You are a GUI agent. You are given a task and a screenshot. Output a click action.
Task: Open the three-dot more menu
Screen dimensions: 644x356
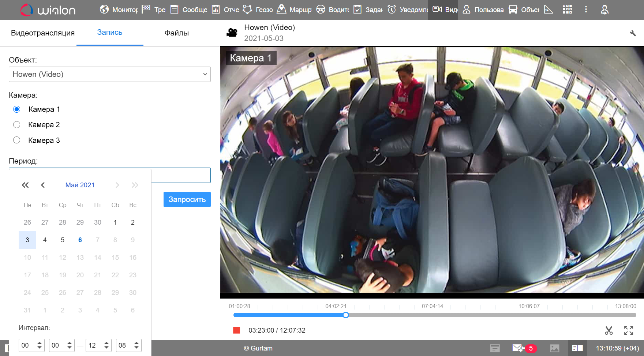(586, 10)
